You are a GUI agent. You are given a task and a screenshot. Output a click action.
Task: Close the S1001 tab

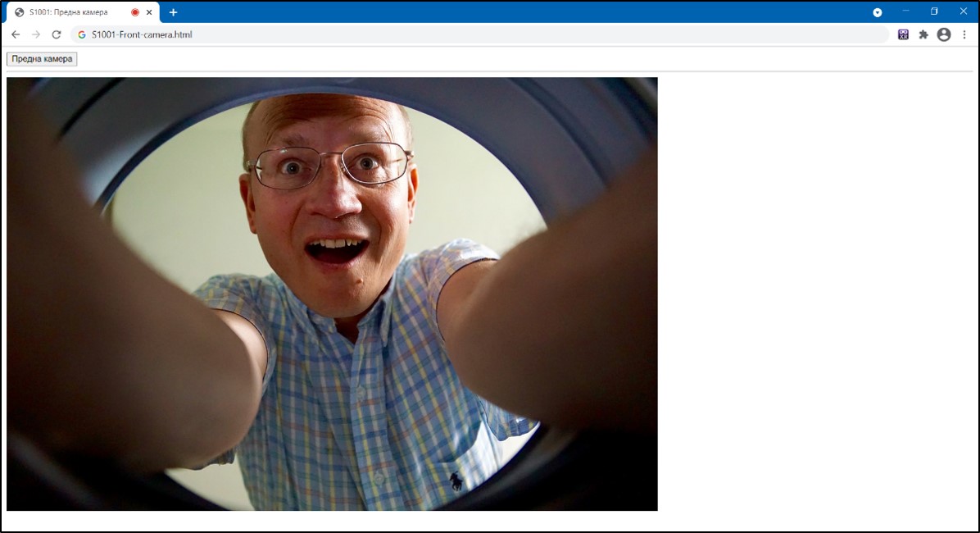[x=149, y=12]
